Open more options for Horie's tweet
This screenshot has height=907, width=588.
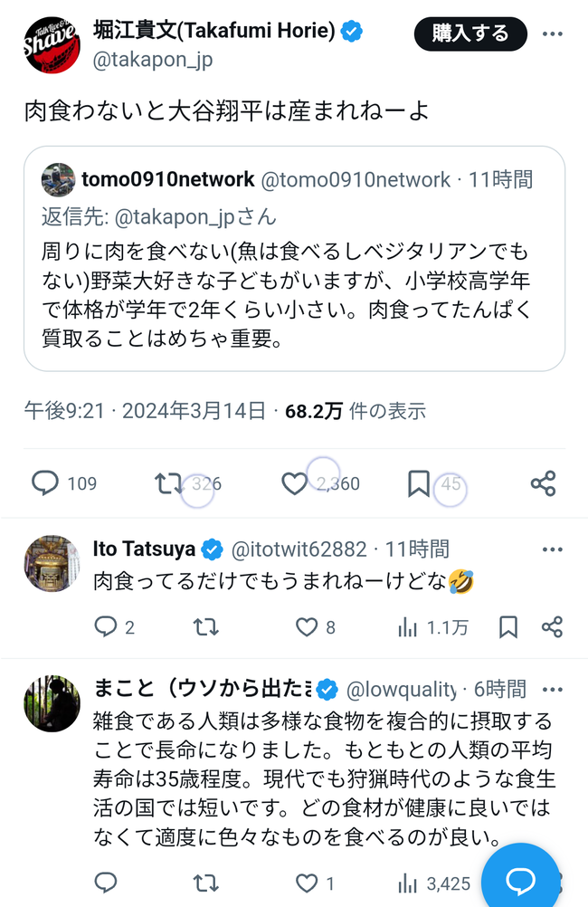552,34
